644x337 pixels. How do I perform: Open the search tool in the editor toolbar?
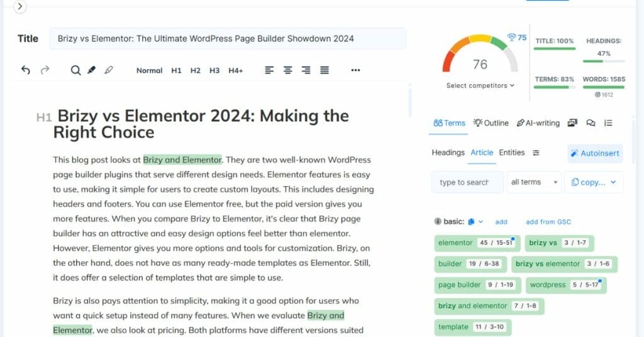click(x=75, y=70)
